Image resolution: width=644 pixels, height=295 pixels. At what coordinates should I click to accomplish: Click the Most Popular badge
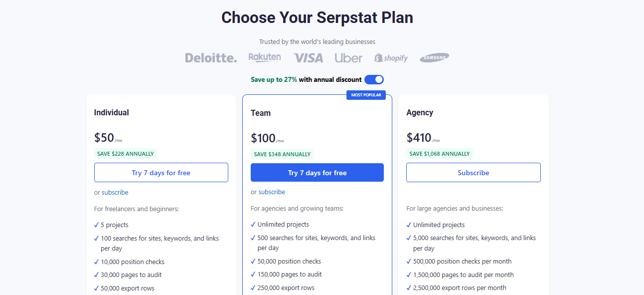[366, 95]
